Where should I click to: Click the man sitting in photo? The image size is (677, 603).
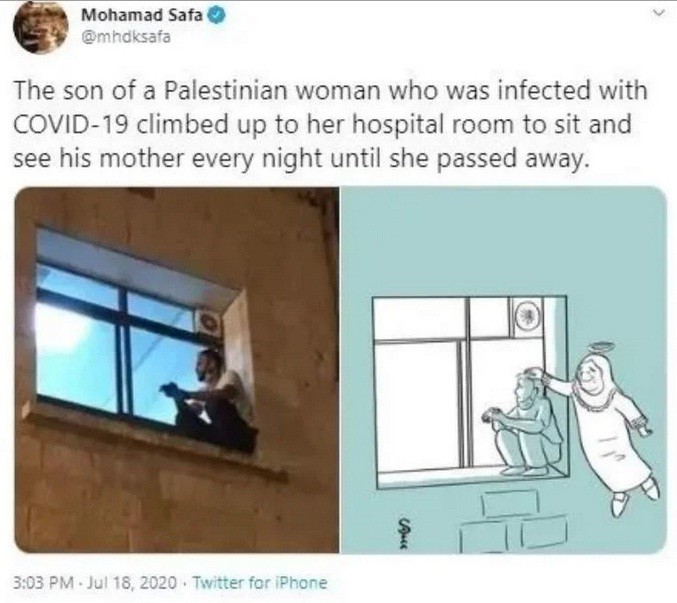coord(209,397)
